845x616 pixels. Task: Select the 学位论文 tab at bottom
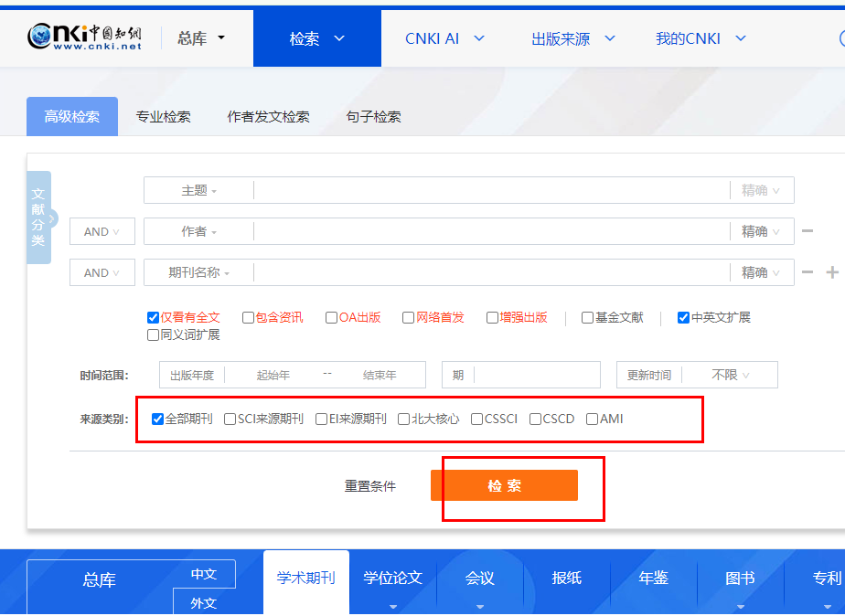point(391,578)
